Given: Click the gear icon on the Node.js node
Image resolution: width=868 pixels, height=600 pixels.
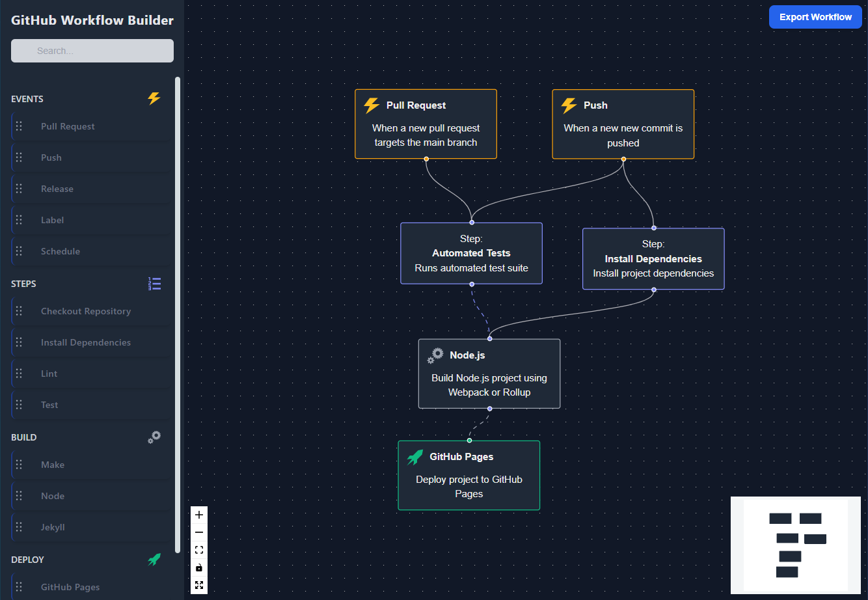Looking at the screenshot, I should coord(435,355).
